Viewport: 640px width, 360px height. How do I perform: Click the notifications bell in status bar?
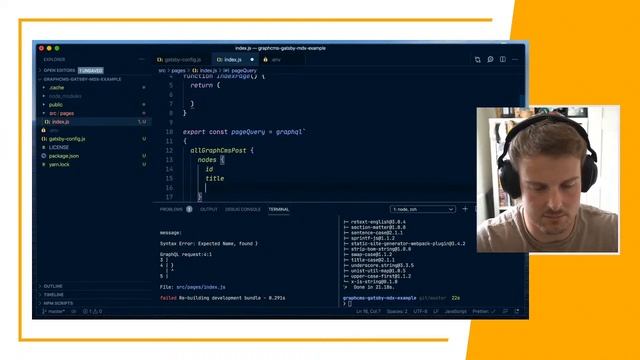[517, 311]
